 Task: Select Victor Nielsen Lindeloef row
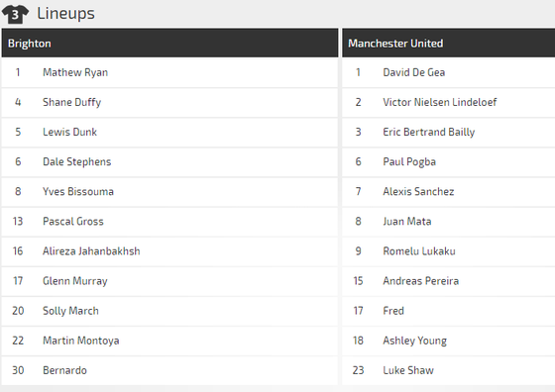tap(448, 102)
